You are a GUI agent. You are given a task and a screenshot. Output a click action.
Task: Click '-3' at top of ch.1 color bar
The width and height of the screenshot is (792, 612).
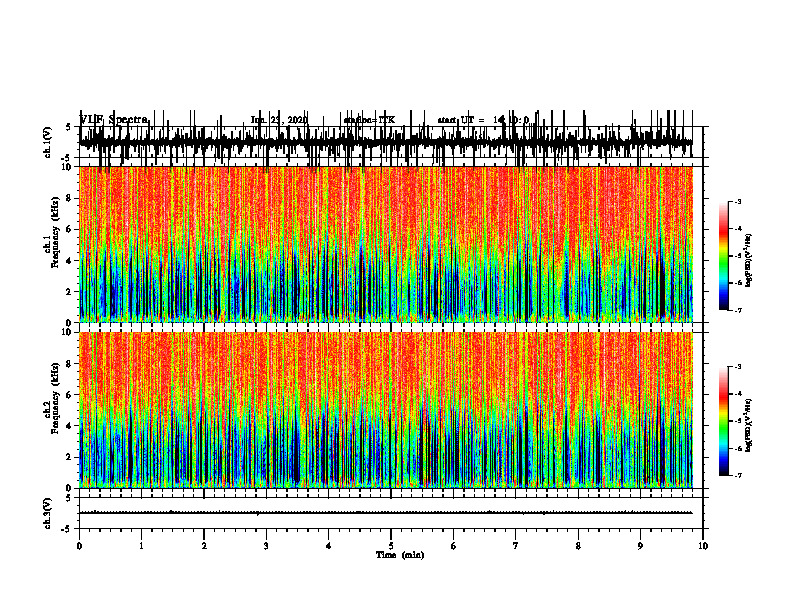pyautogui.click(x=738, y=202)
